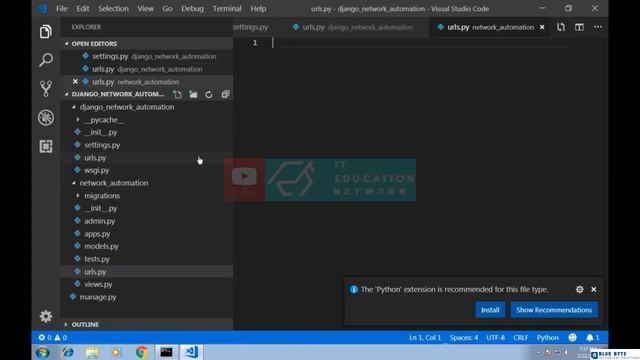Click the Open Changes icon in editor toolbar
The width and height of the screenshot is (640, 360).
coord(561,27)
